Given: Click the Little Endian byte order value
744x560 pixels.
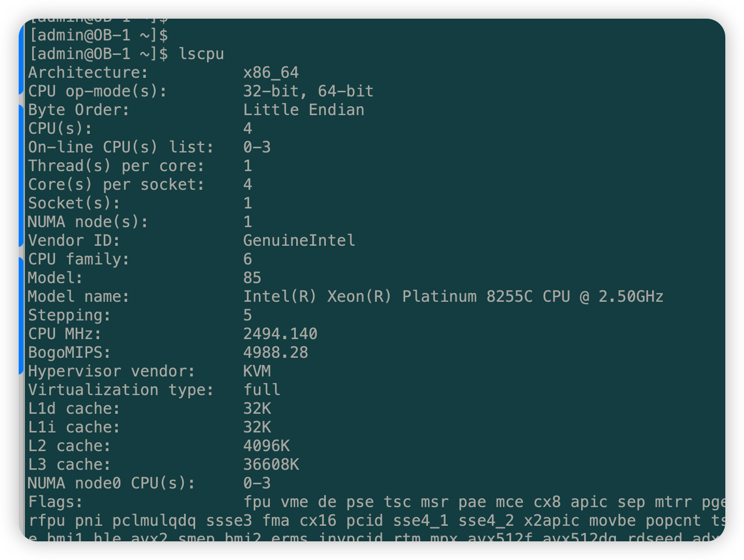Looking at the screenshot, I should pos(304,110).
